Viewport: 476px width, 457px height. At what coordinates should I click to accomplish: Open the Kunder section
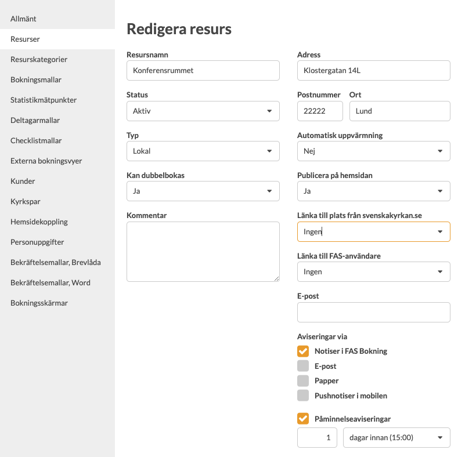click(57, 182)
